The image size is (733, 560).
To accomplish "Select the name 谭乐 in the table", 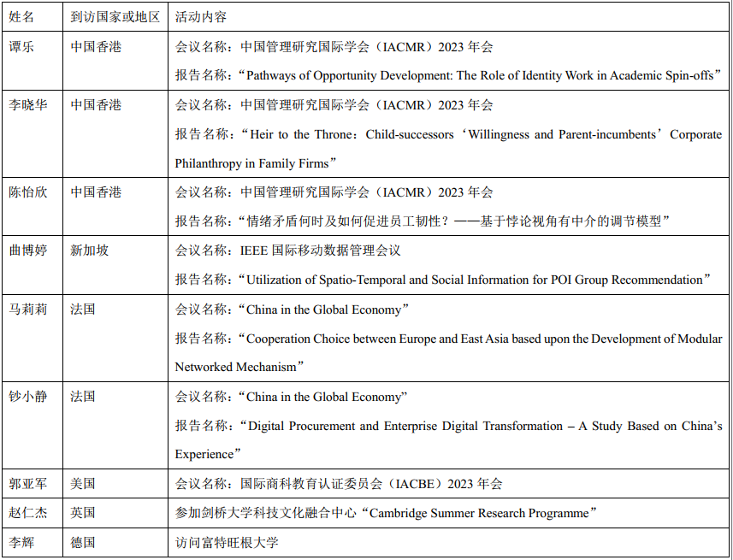I will pyautogui.click(x=21, y=46).
